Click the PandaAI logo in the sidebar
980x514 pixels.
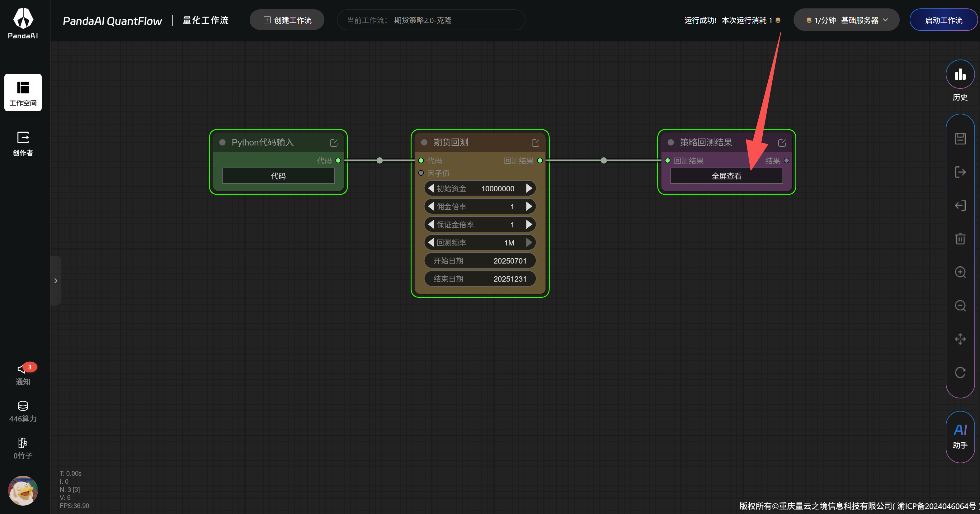pos(23,23)
